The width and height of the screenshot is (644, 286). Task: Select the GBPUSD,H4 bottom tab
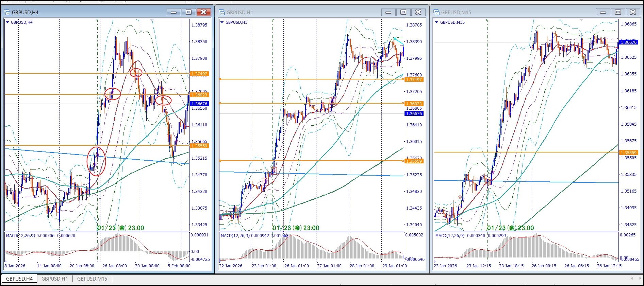click(19, 279)
